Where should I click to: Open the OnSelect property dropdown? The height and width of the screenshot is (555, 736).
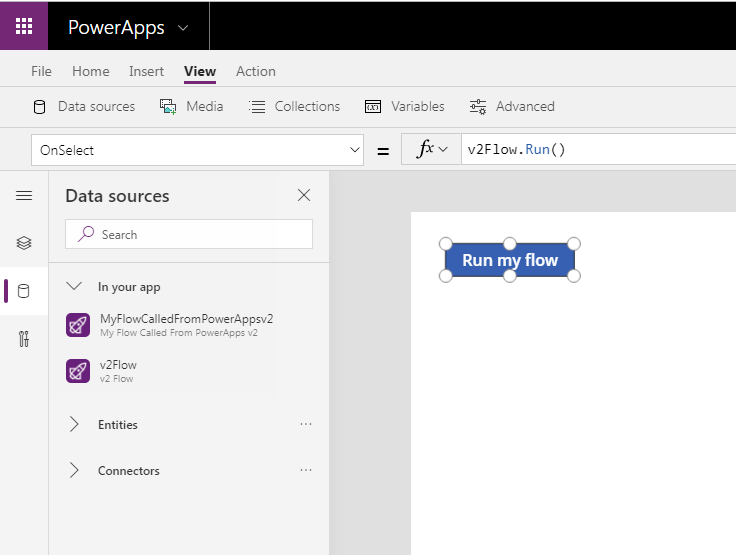point(197,150)
